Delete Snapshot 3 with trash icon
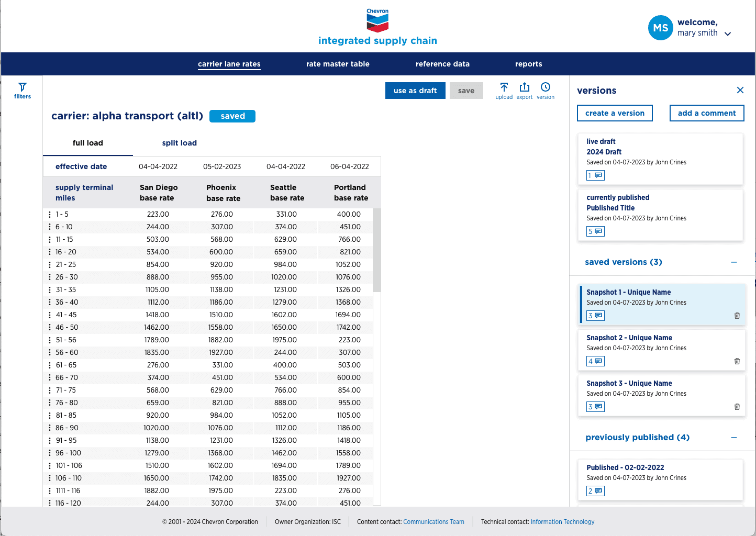The image size is (756, 536). 737,407
